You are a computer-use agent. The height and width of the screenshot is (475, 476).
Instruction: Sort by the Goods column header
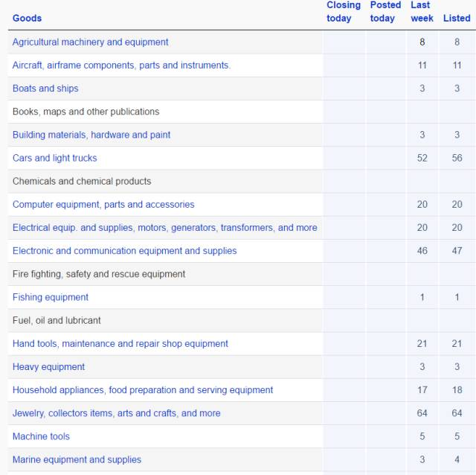point(27,18)
